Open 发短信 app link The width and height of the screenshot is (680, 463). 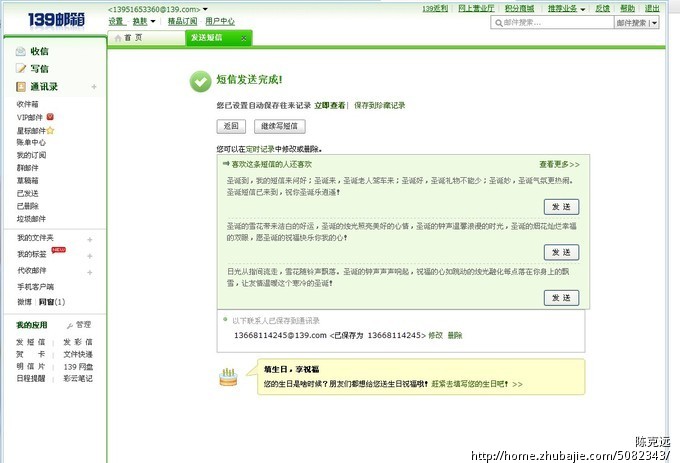point(31,342)
